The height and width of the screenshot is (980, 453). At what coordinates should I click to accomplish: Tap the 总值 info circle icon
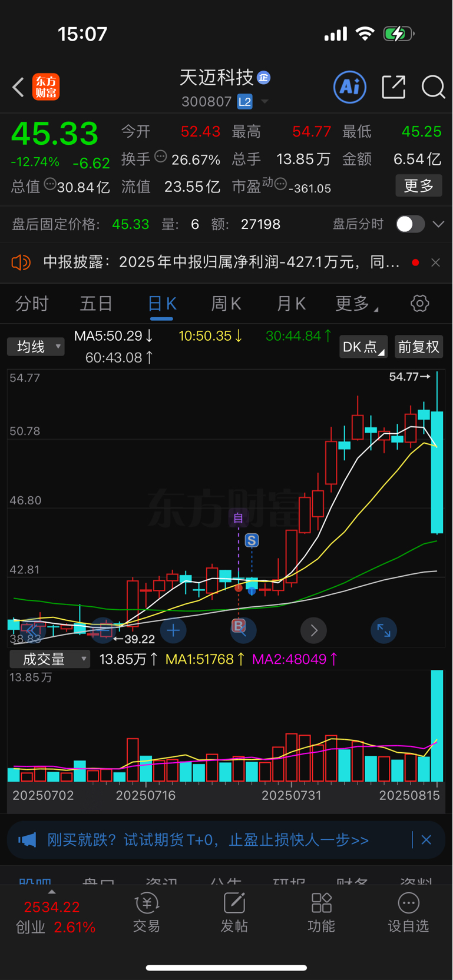(x=50, y=184)
